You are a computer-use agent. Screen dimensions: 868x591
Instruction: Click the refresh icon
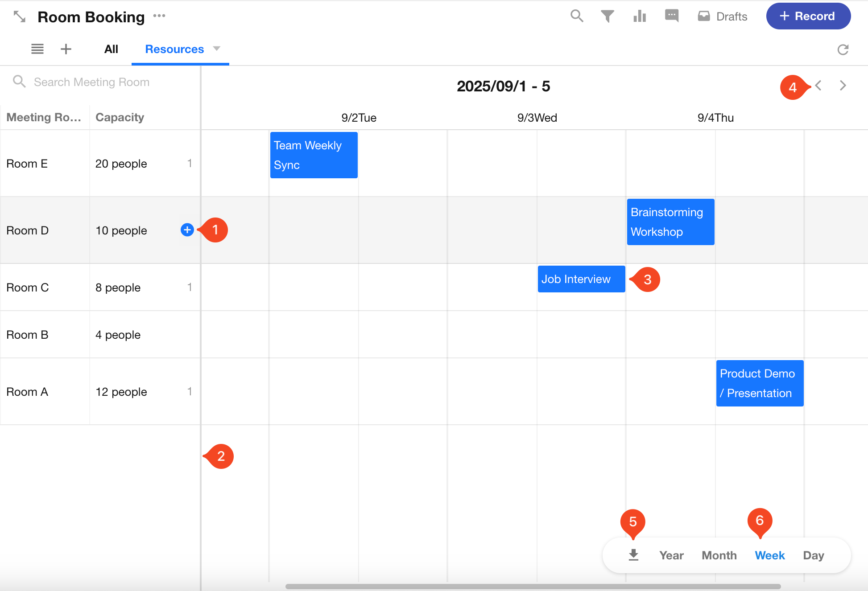point(843,49)
